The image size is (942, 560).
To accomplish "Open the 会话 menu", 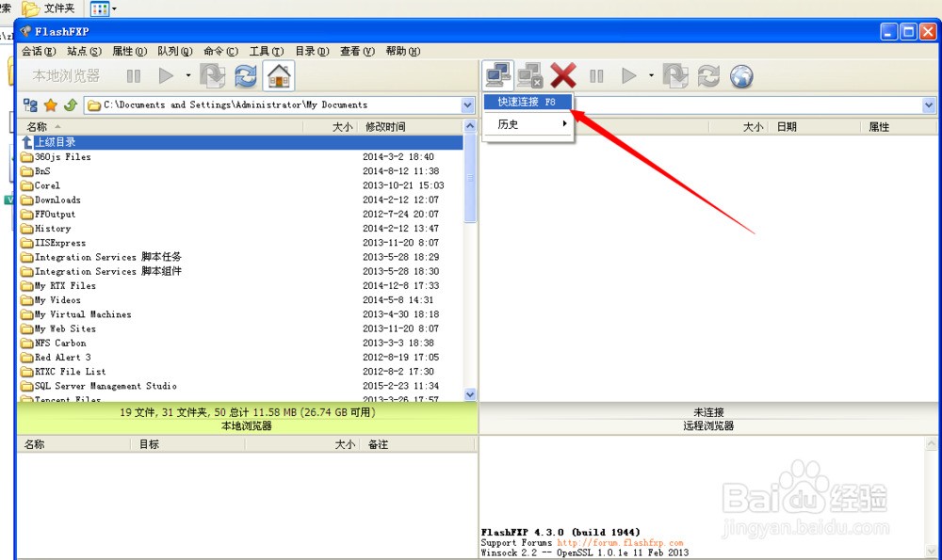I will (39, 51).
